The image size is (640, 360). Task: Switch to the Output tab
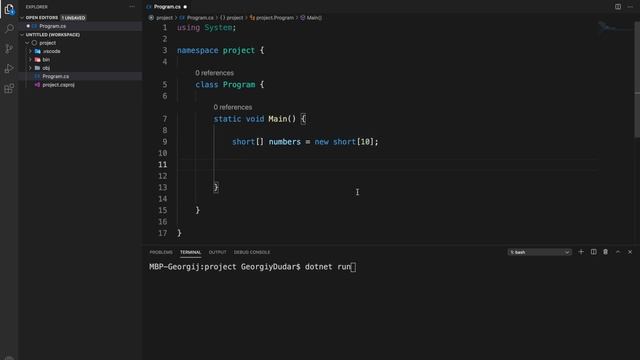click(217, 252)
